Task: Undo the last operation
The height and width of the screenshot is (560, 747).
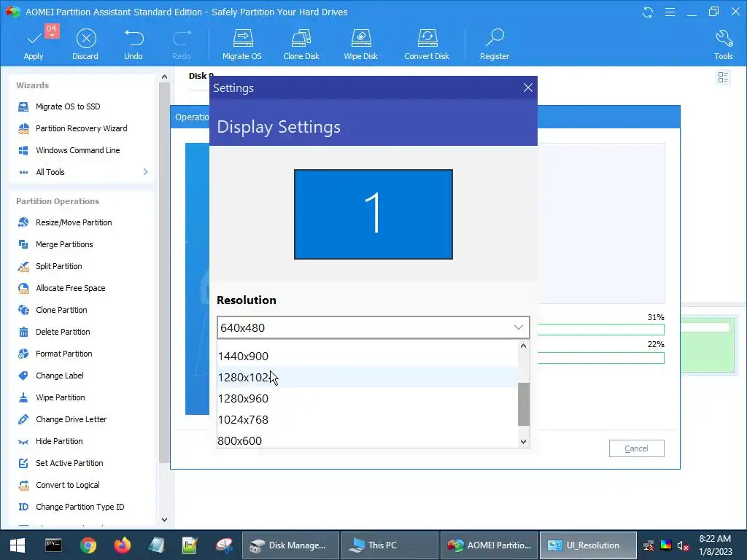Action: tap(133, 44)
